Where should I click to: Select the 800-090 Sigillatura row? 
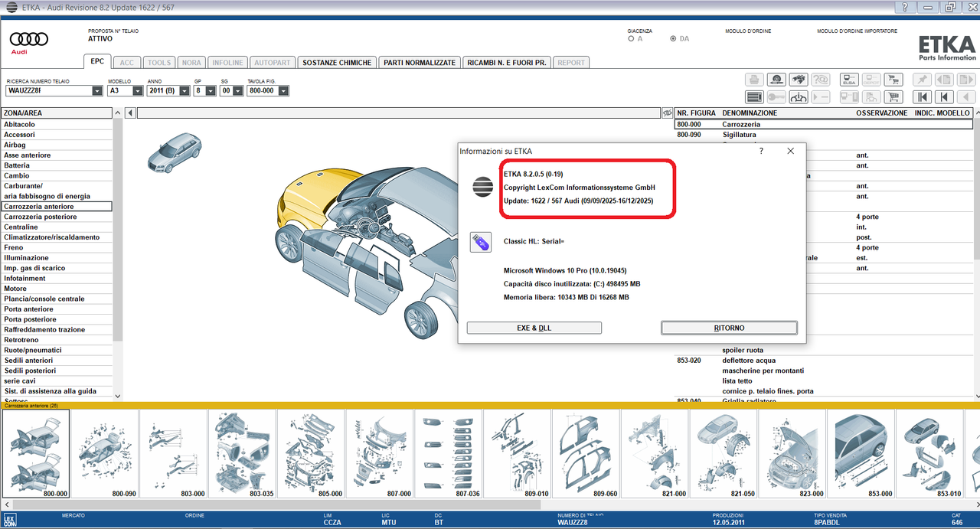click(x=824, y=134)
